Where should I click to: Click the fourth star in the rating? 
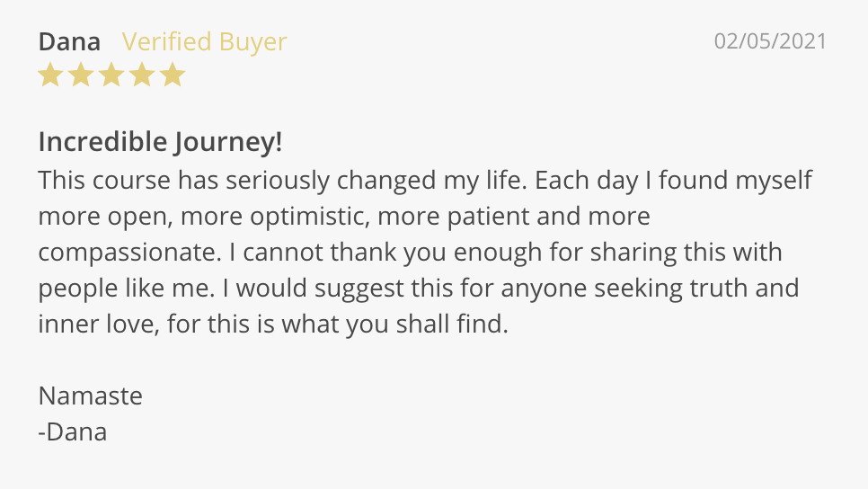[142, 76]
